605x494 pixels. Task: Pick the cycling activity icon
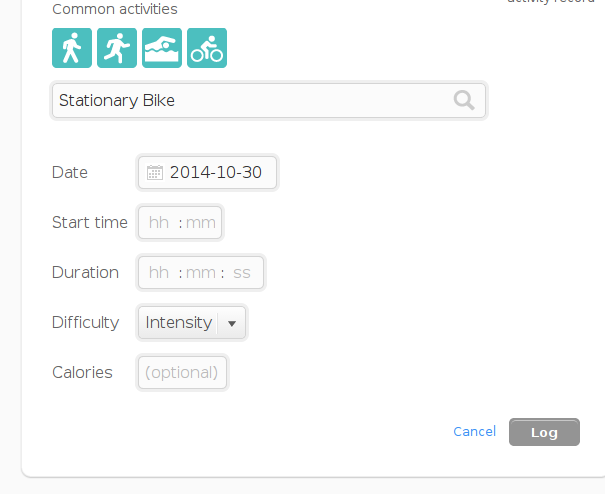207,48
